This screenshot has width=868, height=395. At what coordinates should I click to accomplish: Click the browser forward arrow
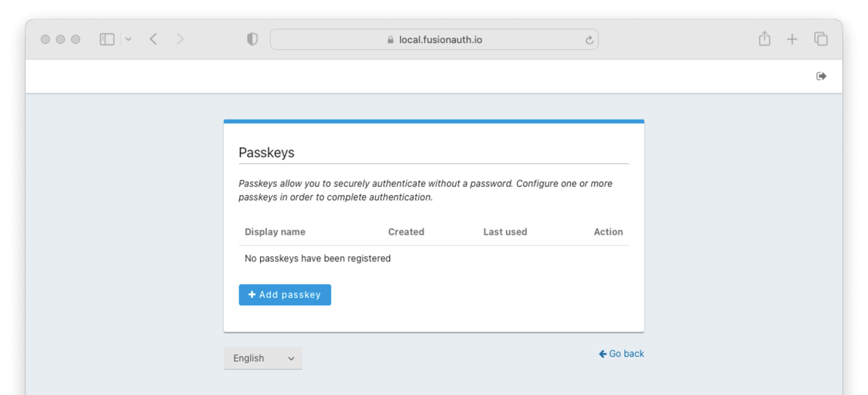point(180,39)
